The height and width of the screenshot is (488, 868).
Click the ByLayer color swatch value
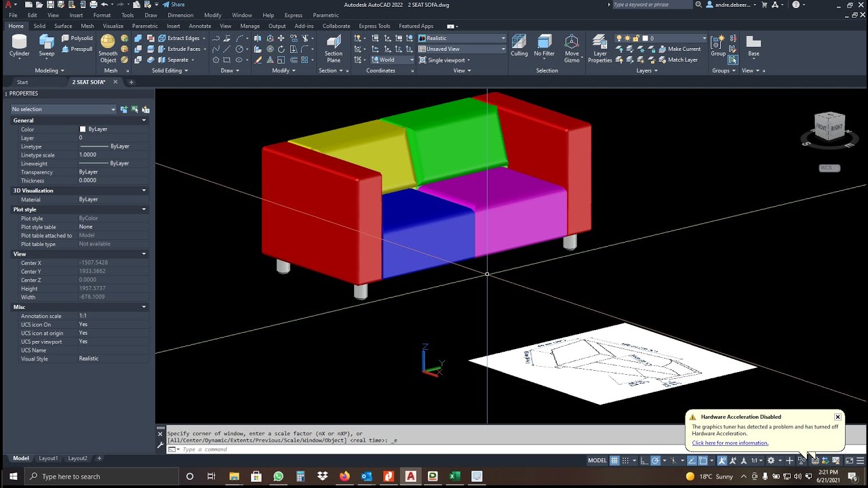(94, 129)
